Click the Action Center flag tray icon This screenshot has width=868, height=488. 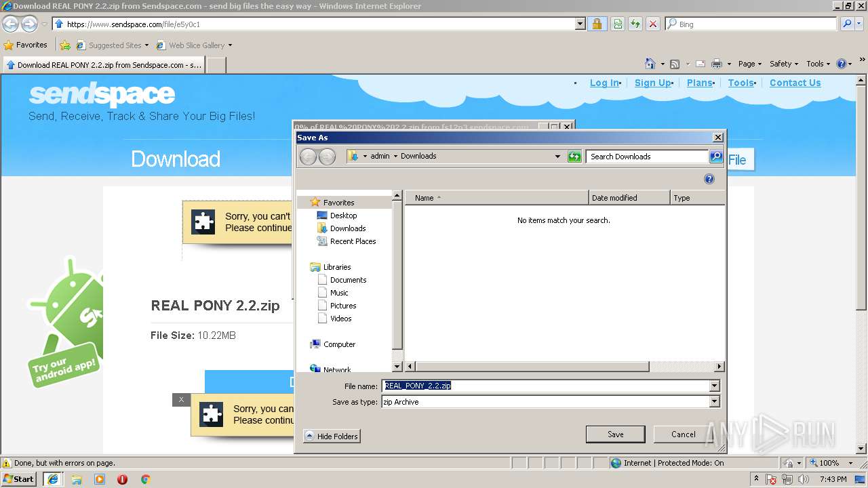771,479
